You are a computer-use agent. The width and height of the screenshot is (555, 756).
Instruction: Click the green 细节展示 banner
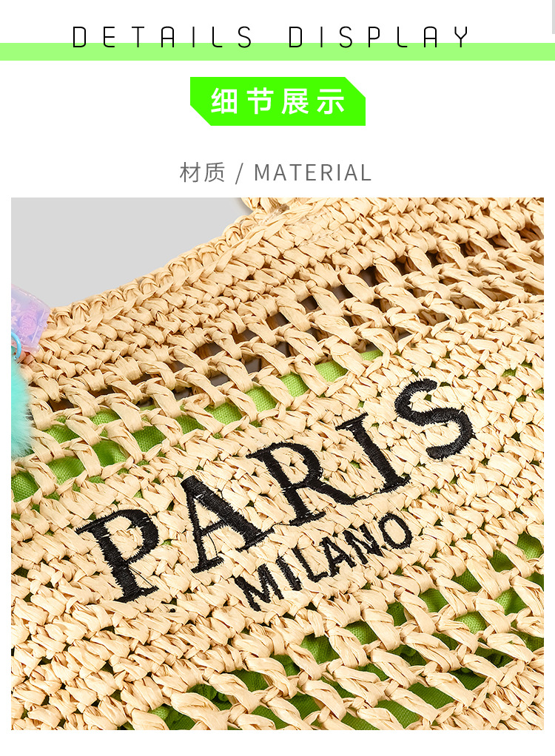pos(277,101)
